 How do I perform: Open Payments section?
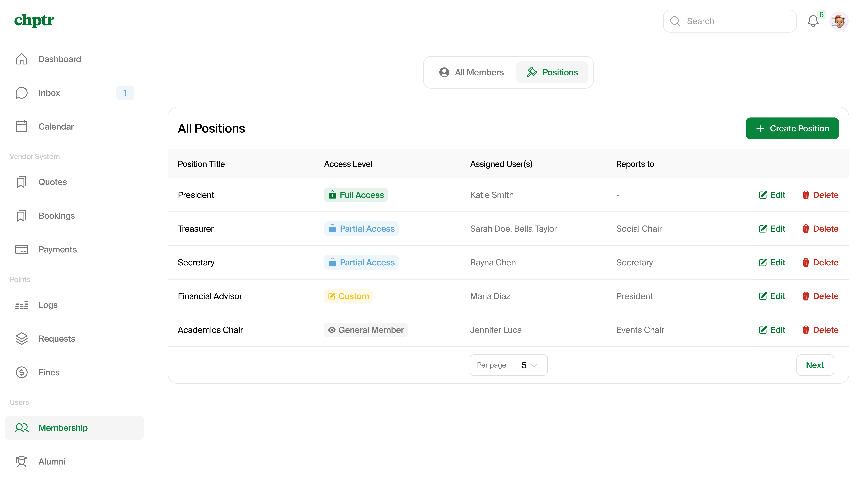coord(74,249)
